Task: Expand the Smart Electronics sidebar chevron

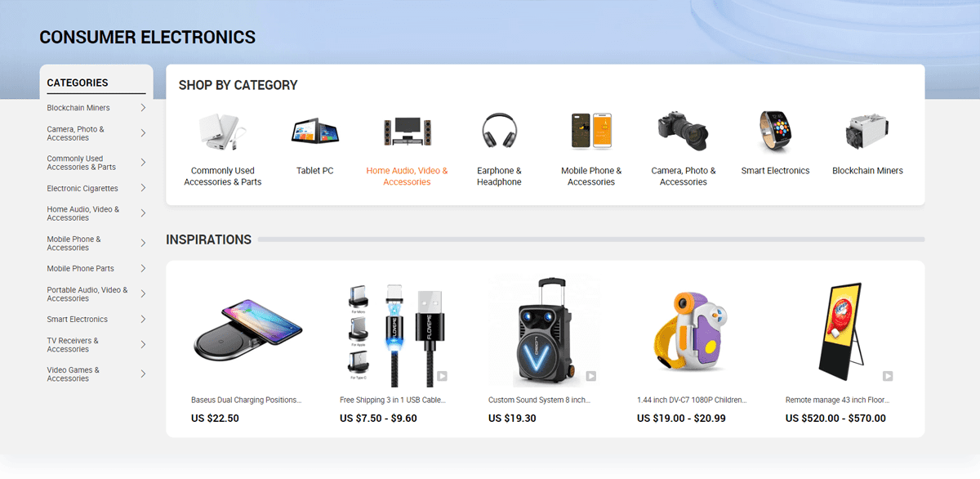Action: pos(143,320)
